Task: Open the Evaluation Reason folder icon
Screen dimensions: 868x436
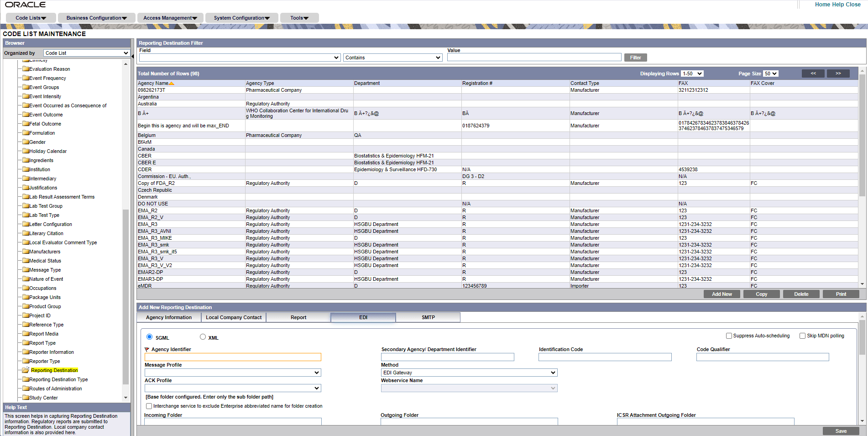Action: [x=26, y=69]
